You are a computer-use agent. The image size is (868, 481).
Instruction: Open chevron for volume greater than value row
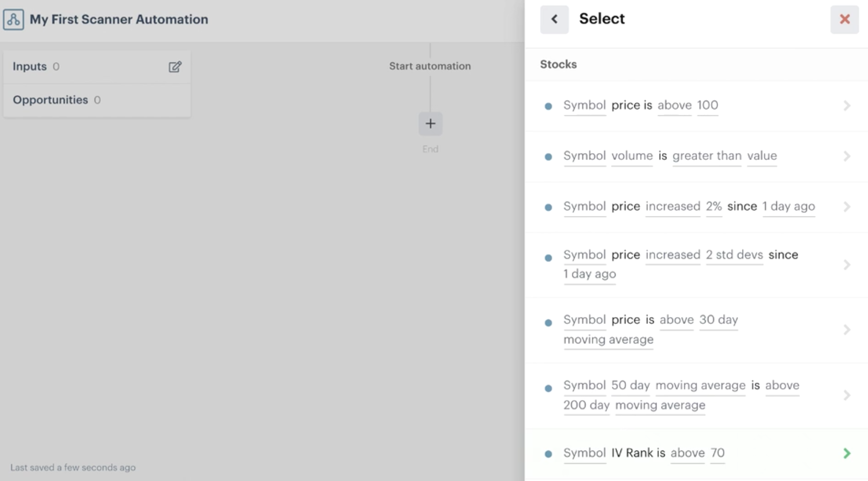[x=847, y=156]
